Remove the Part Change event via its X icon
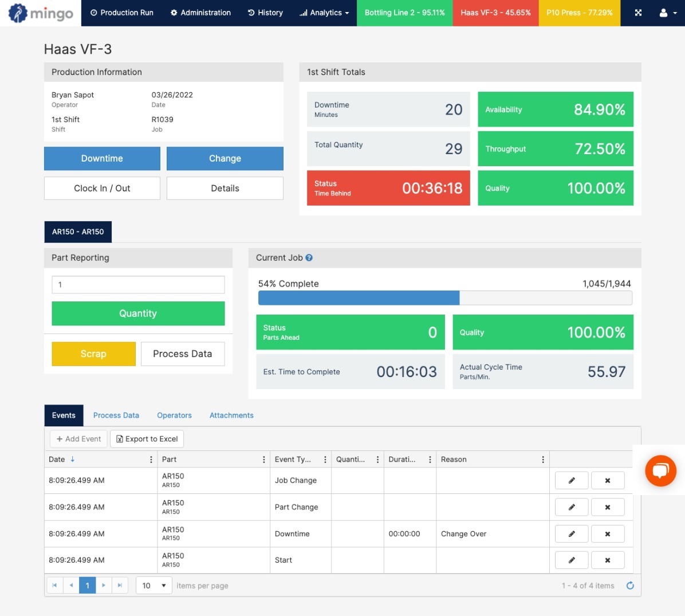The width and height of the screenshot is (685, 616). coord(608,507)
